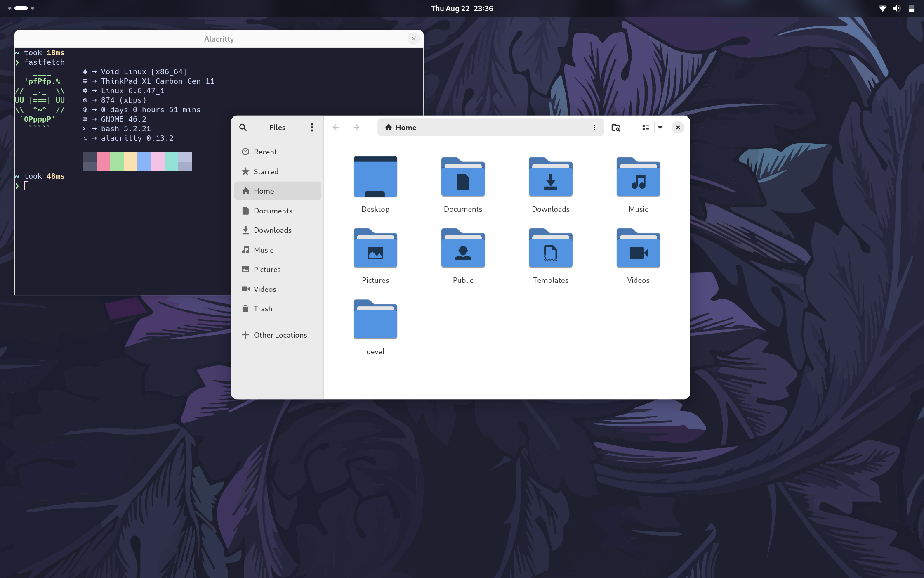Open the clock and calendar in top bar
This screenshot has width=924, height=578.
[x=462, y=8]
